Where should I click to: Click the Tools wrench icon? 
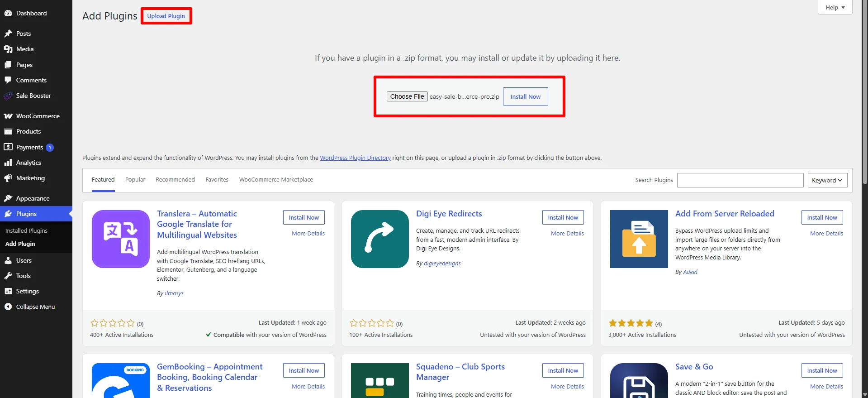click(8, 276)
